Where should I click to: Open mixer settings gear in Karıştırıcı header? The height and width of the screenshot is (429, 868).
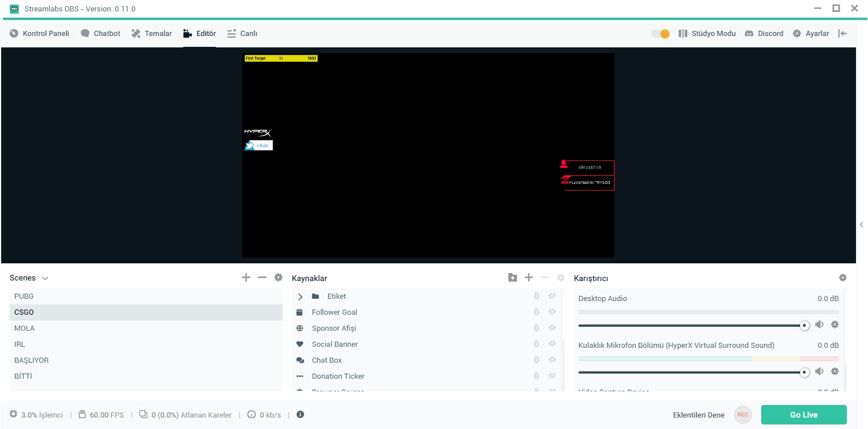click(x=842, y=278)
